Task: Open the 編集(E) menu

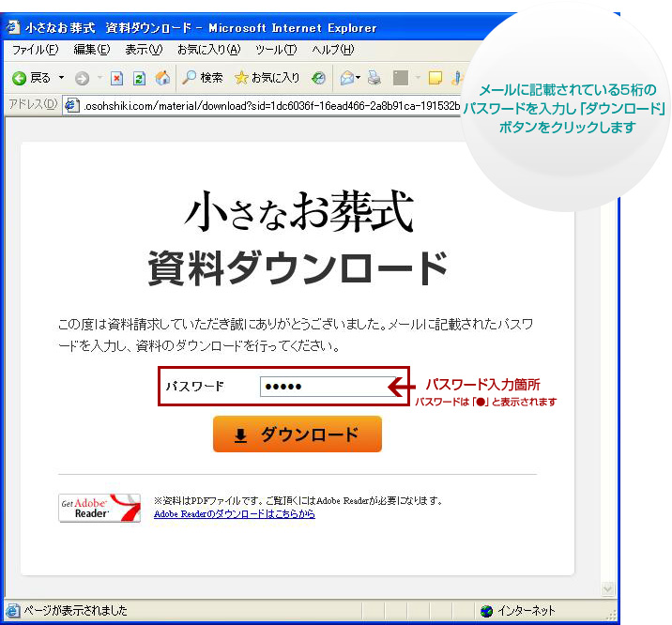Action: coord(92,50)
